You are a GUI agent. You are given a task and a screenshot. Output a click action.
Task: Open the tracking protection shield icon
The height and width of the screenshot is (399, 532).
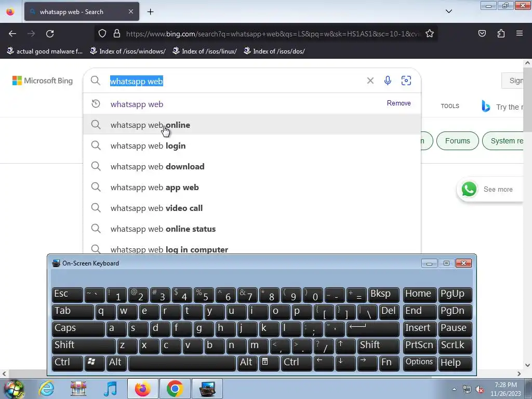pyautogui.click(x=102, y=34)
